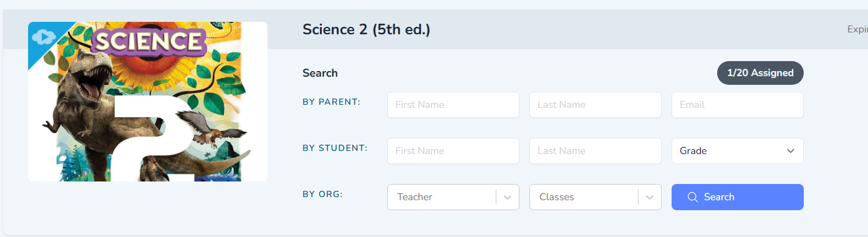Click the 1/20 Assigned badge
868x237 pixels.
point(760,73)
